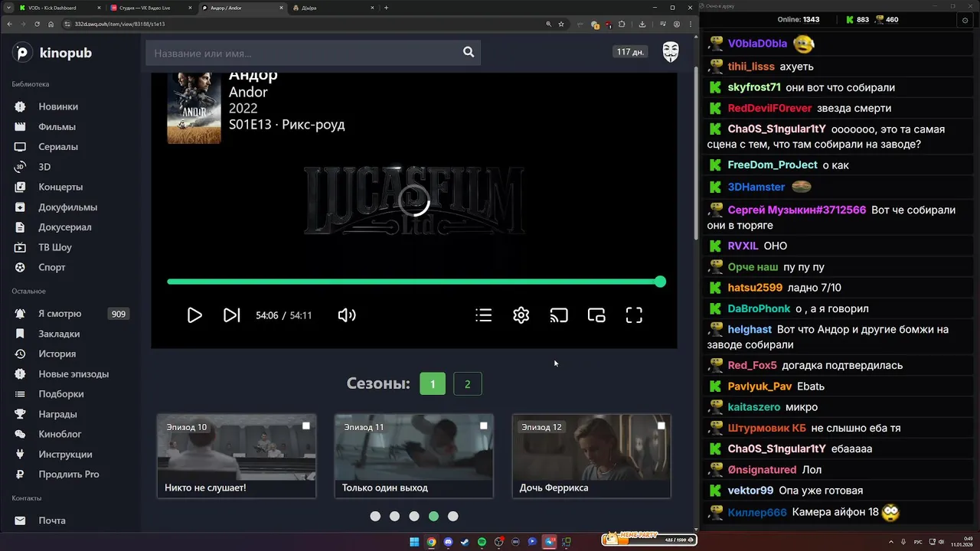Open the Докуфильмы section
The image size is (980, 551).
(67, 207)
